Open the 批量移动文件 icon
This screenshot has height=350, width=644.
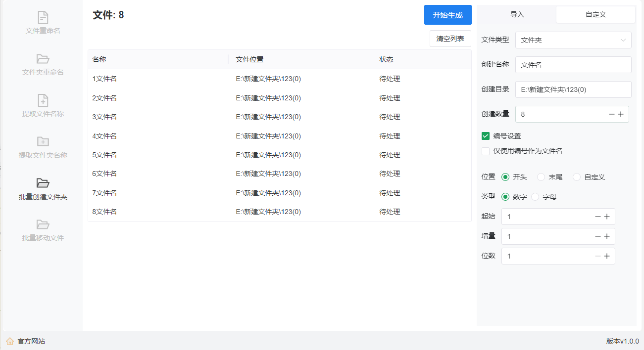pos(43,225)
